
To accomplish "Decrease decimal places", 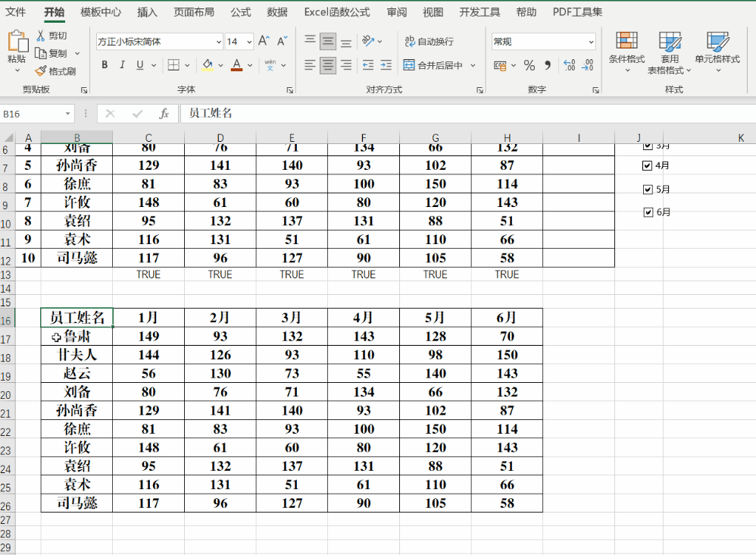I will tap(588, 65).
